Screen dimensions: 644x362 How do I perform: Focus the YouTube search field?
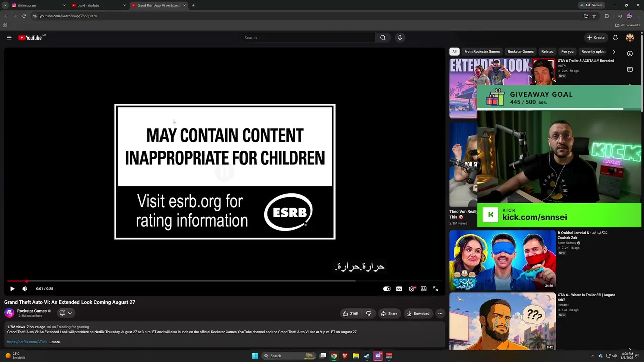[308, 38]
